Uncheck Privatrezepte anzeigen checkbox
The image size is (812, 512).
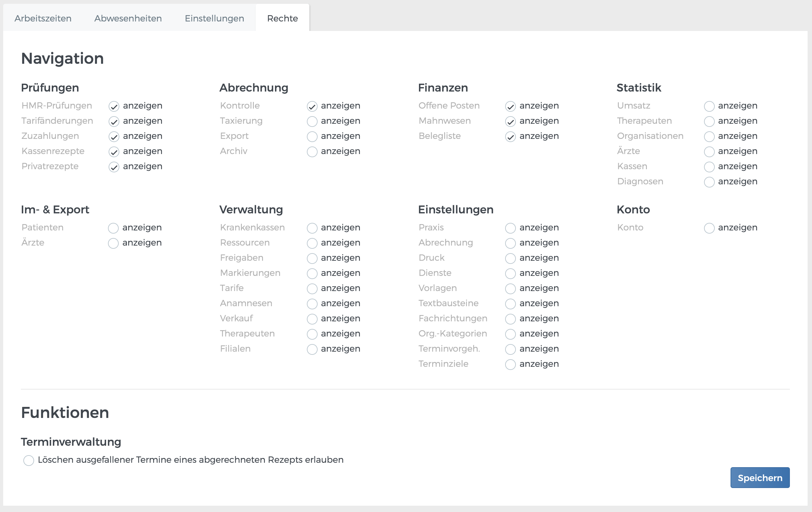114,167
